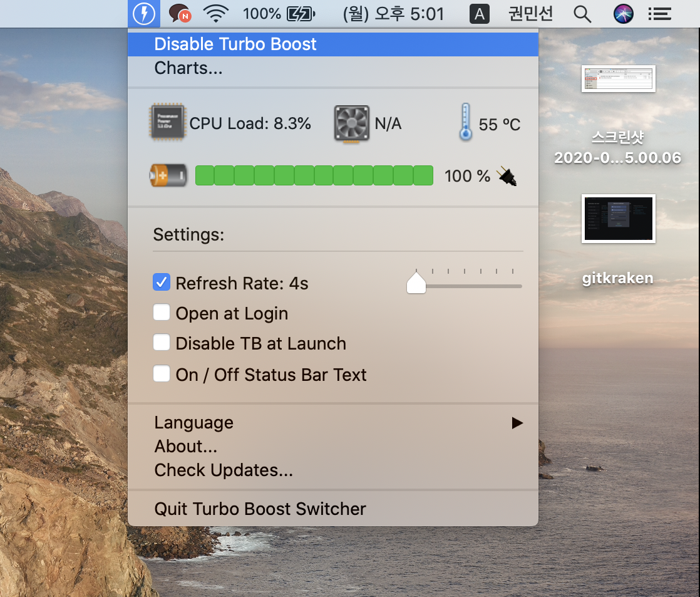Enable Disable TB at Launch checkbox
700x597 pixels.
(x=162, y=343)
